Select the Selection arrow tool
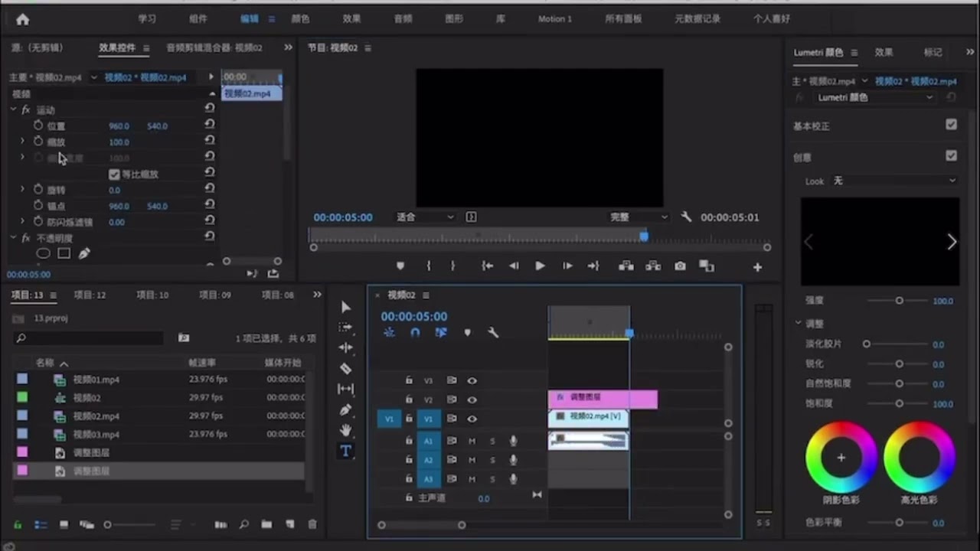The width and height of the screenshot is (980, 551). point(345,307)
